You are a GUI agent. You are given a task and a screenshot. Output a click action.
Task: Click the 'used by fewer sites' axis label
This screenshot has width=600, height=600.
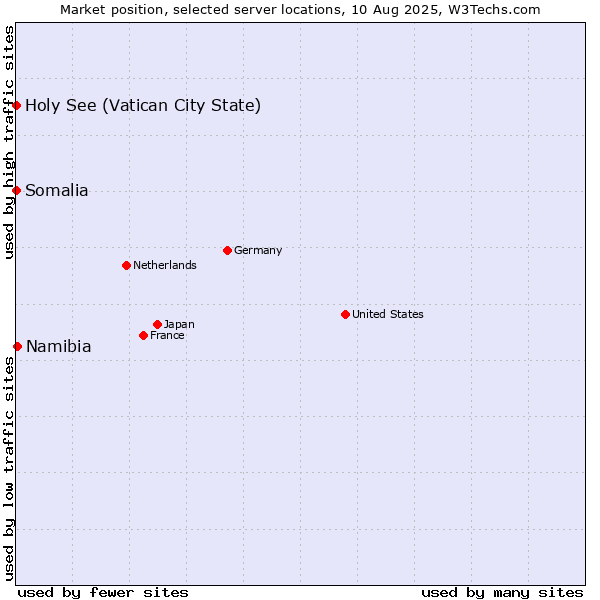[103, 593]
